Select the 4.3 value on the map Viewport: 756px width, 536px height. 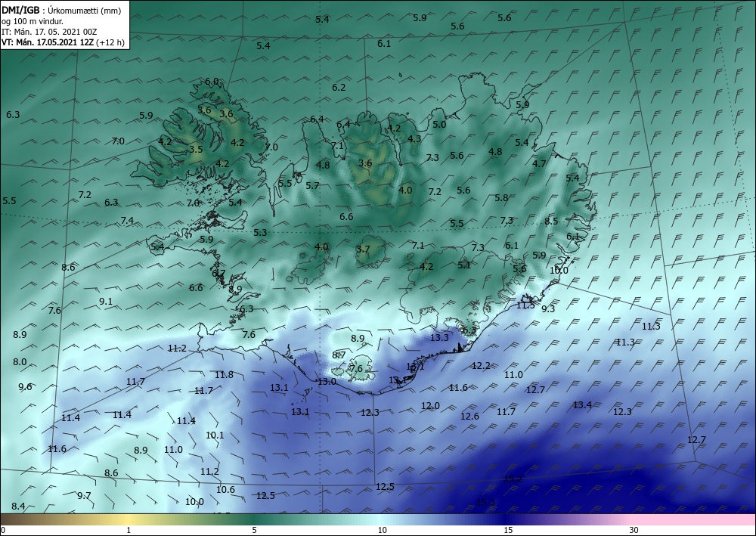pyautogui.click(x=414, y=139)
